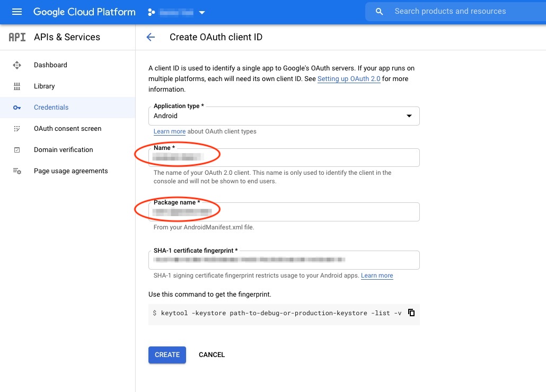546x392 pixels.
Task: Click the Library sidebar icon
Action: point(17,86)
